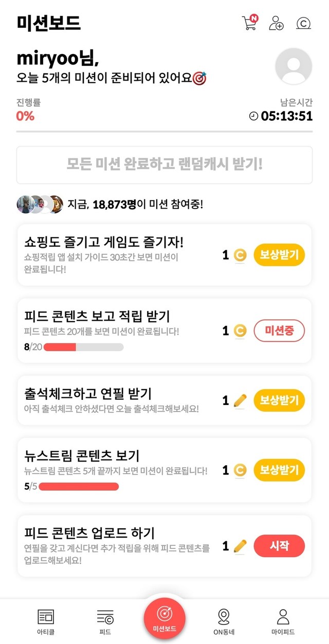Claim reward for Newstream content mission
329x644 pixels.
279,470
